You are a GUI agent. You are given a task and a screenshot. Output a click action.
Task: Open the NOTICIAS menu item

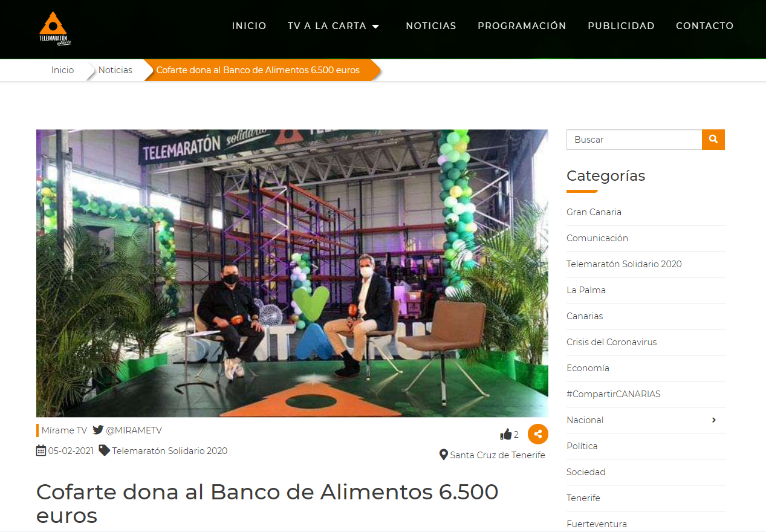(431, 26)
